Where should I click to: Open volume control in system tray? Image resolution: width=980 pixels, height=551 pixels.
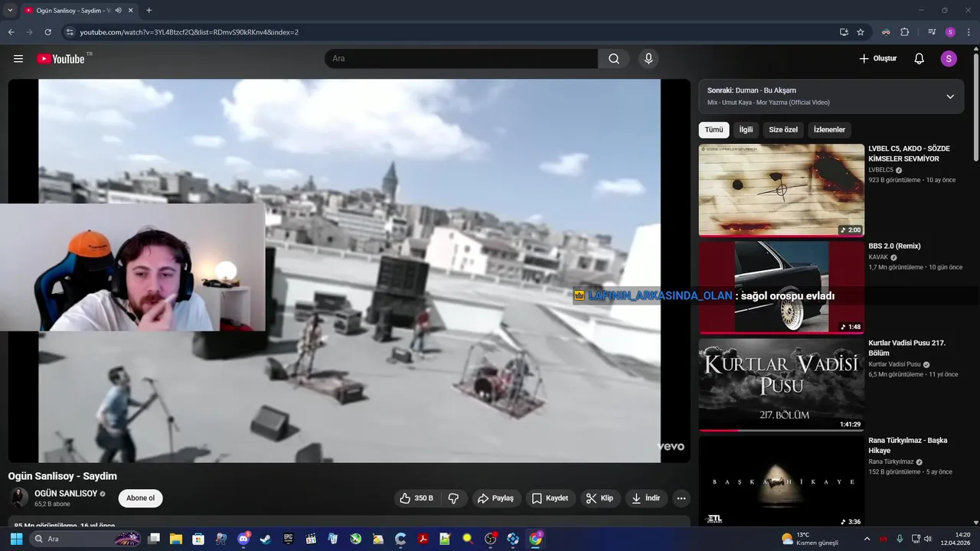[x=929, y=539]
